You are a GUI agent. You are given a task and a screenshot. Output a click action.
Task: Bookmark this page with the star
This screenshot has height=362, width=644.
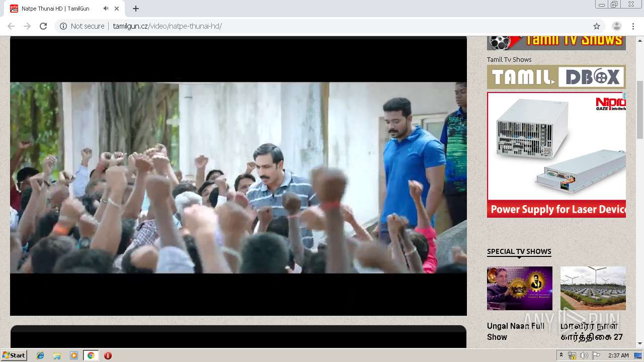(597, 26)
